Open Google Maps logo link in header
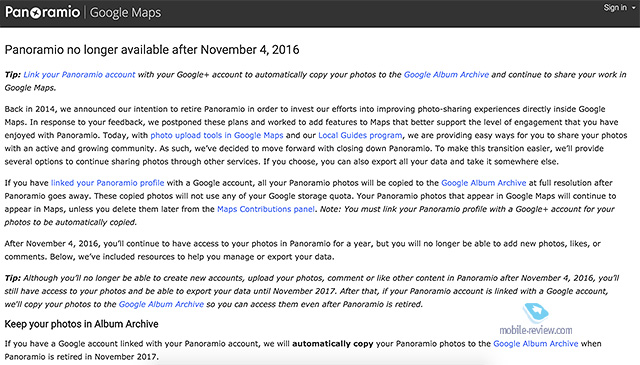Screen dimensions: 640x365 (x=125, y=13)
